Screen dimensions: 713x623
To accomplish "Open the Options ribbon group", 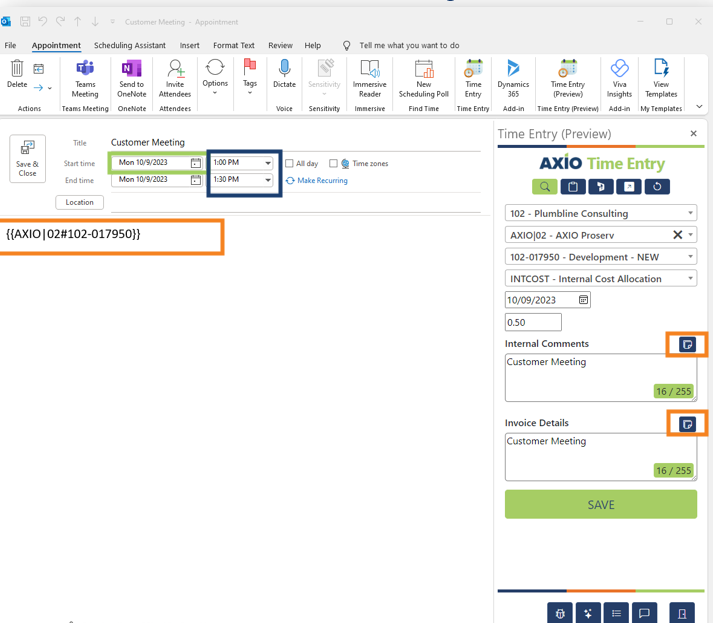I will pos(215,76).
